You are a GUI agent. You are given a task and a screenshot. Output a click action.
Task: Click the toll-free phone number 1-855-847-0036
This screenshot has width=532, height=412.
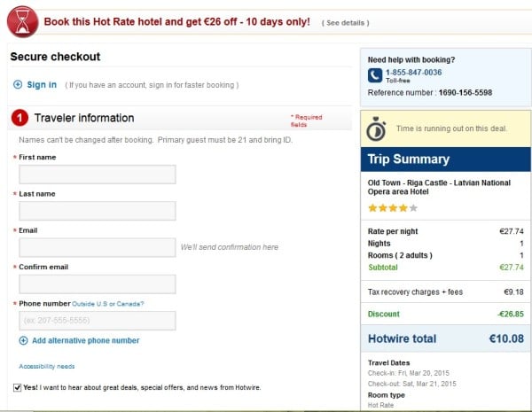coord(413,73)
